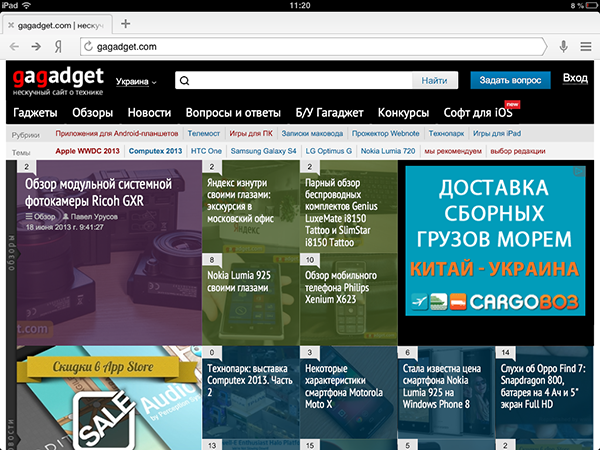Open the Гаджеты menu section
The image size is (600, 450).
point(35,113)
